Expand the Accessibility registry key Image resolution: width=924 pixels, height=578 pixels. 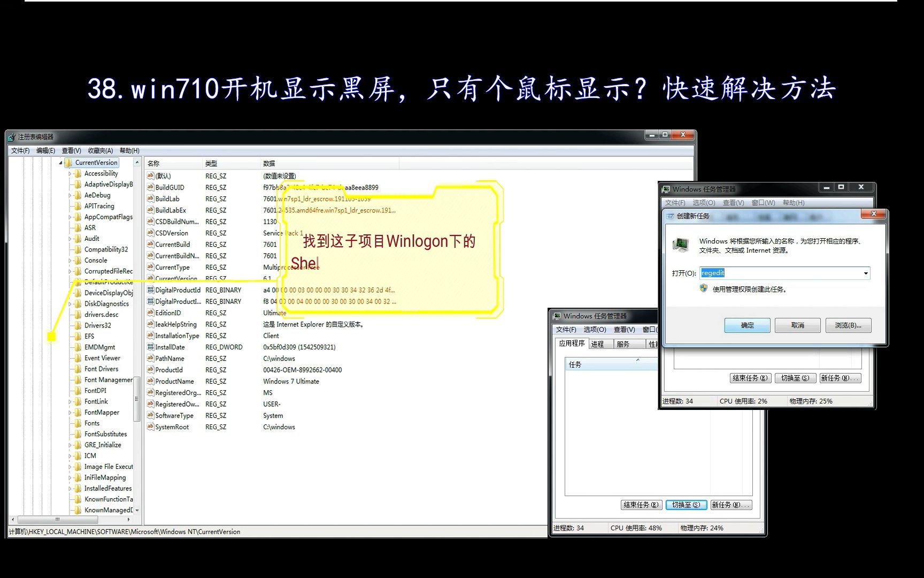point(70,173)
